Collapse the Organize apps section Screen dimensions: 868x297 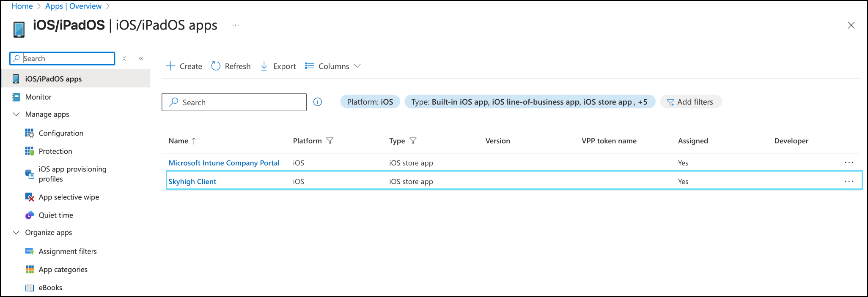[16, 232]
